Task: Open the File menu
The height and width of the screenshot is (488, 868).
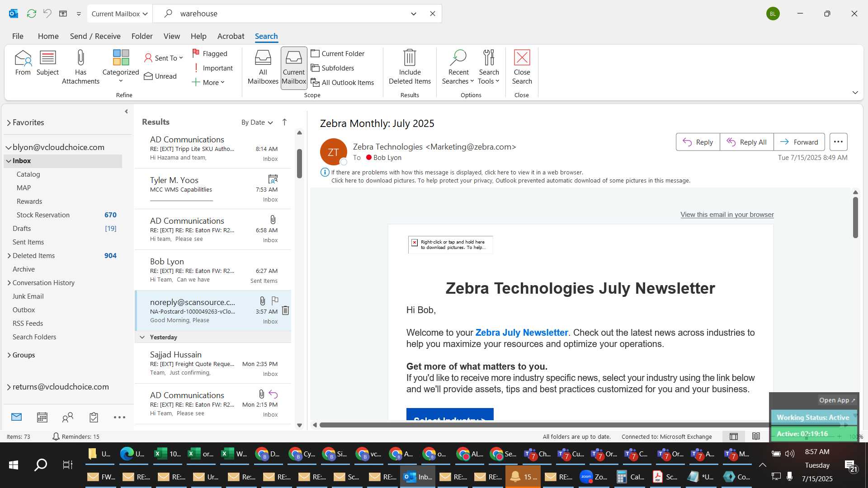Action: 18,36
